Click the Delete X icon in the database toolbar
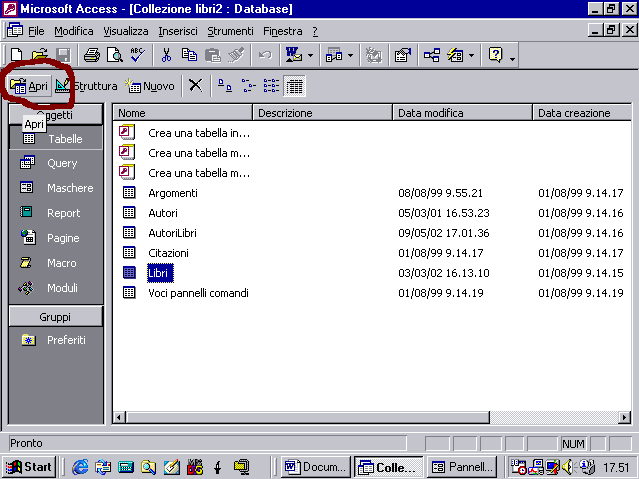 (x=196, y=86)
